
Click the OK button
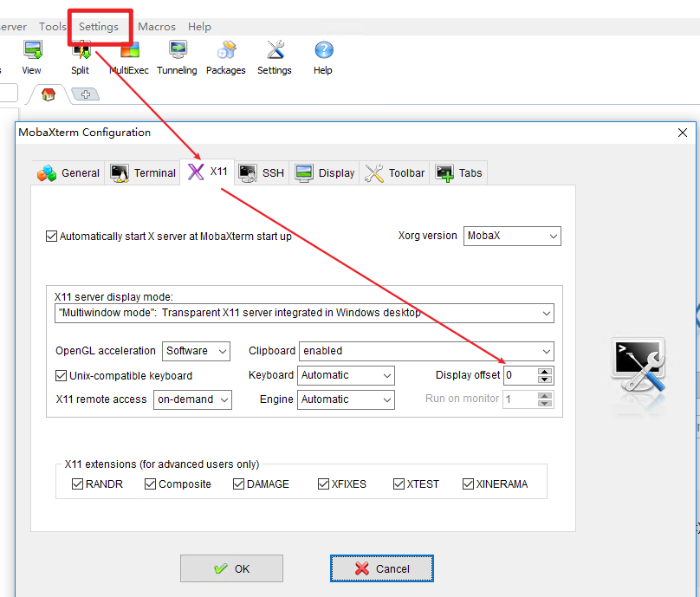coord(231,568)
